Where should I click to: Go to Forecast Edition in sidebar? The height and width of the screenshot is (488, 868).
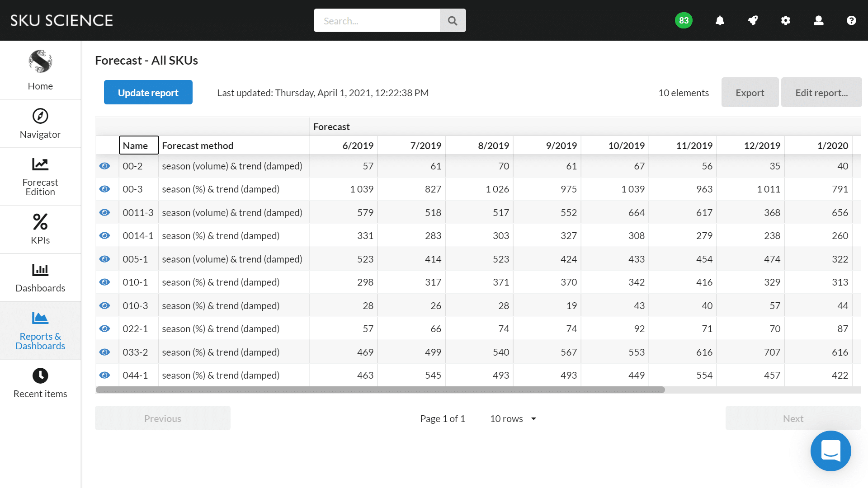[40, 177]
